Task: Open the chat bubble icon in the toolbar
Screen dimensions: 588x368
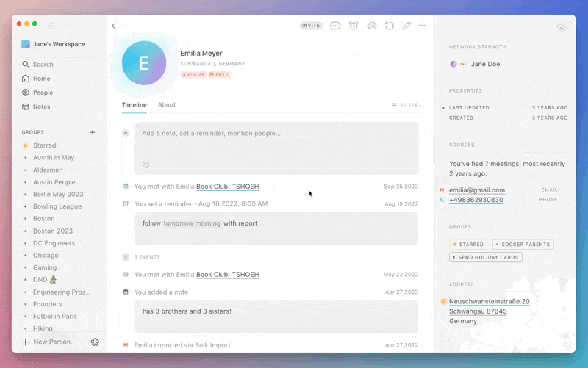Action: [335, 26]
